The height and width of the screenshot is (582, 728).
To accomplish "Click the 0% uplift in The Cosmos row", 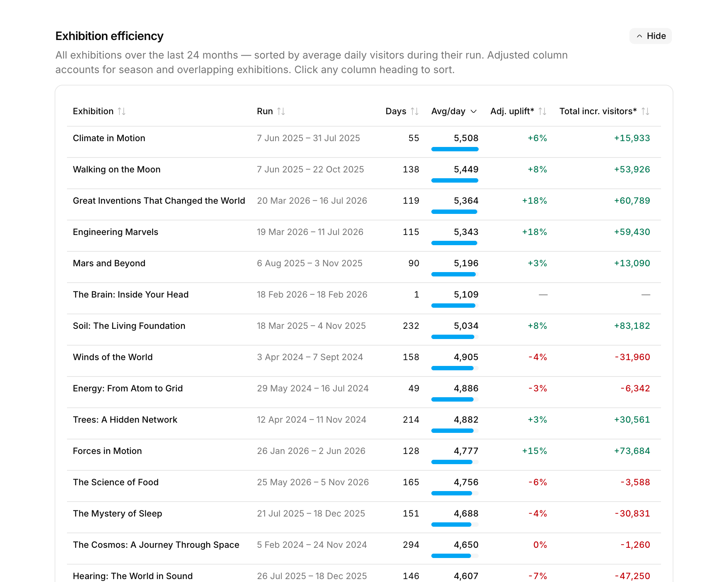I will (x=540, y=545).
